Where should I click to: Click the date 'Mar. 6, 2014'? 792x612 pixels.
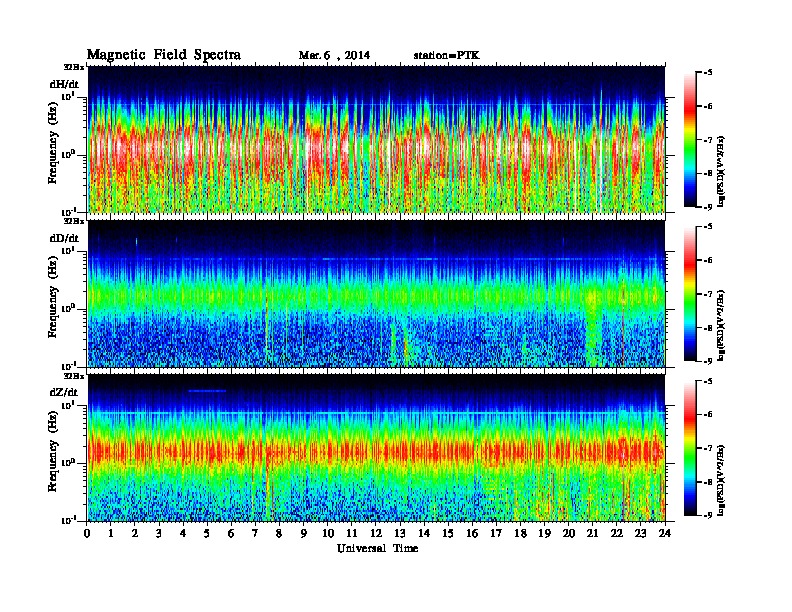pyautogui.click(x=334, y=56)
